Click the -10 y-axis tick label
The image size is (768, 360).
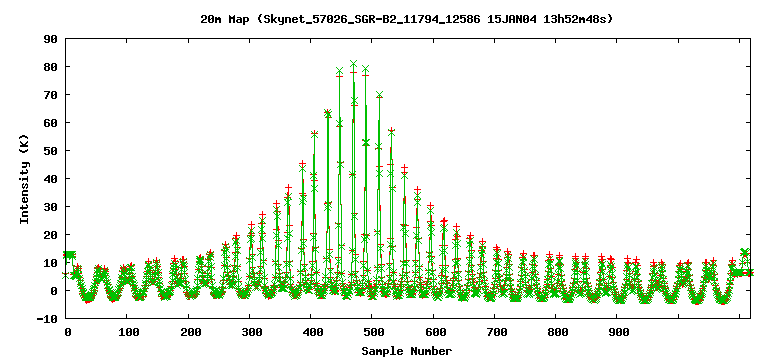coord(48,319)
